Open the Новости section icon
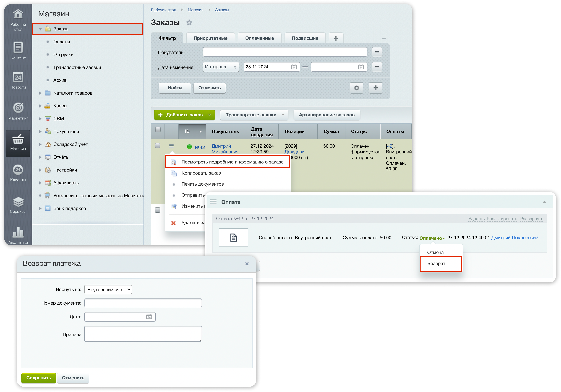The image size is (561, 392). pos(18,77)
